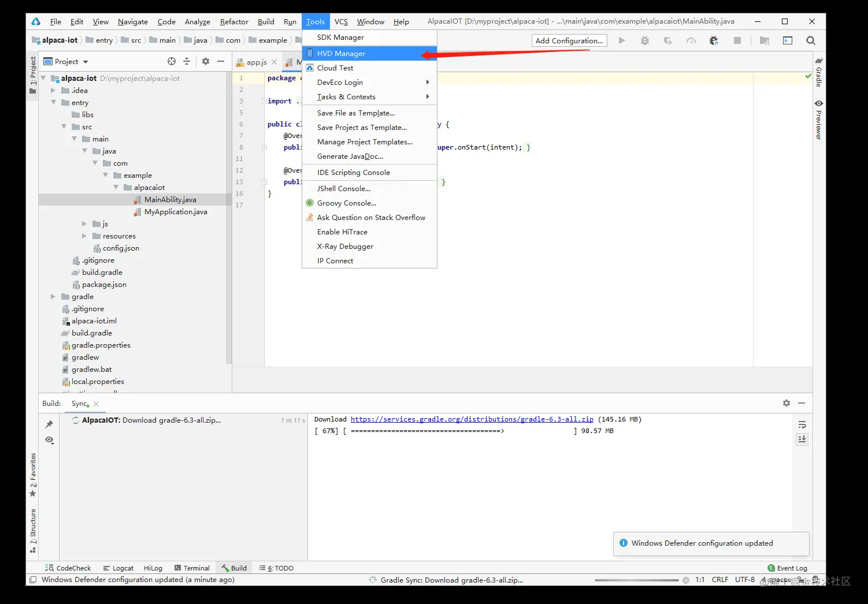
Task: Pin the Build tab with the pin icon
Action: click(49, 424)
